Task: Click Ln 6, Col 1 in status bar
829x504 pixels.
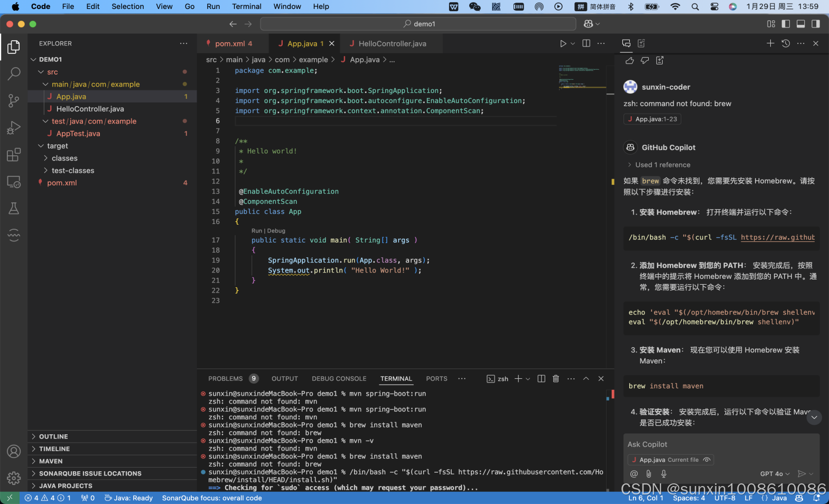Action: click(646, 498)
